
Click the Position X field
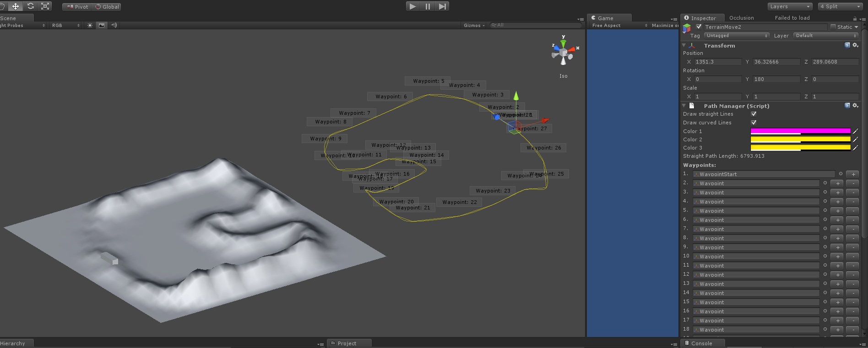pos(717,62)
